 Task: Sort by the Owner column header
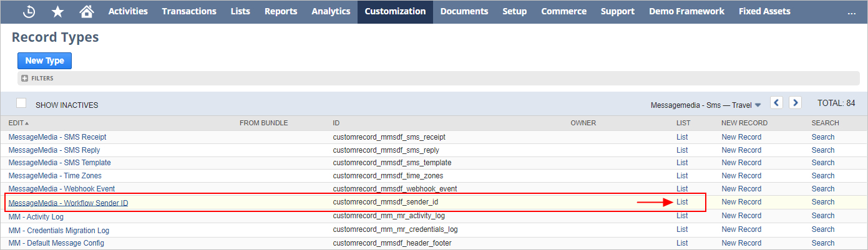[x=583, y=123]
